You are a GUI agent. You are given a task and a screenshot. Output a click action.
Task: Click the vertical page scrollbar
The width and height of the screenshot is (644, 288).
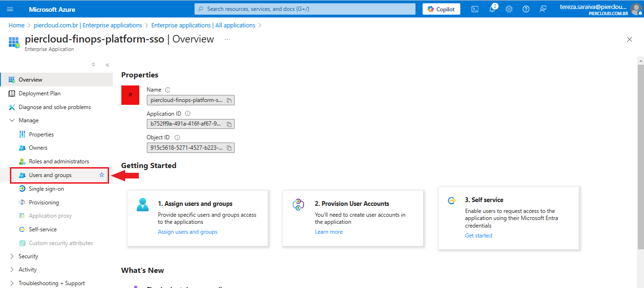coord(640,156)
